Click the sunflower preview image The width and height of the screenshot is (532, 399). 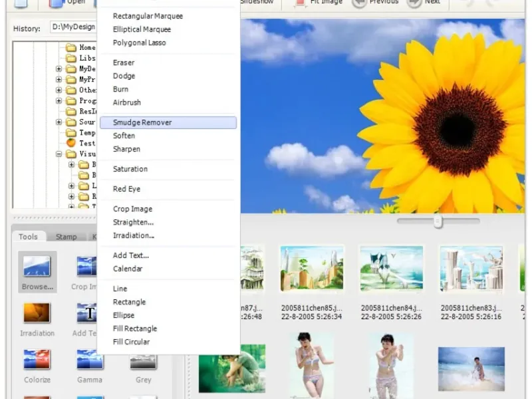pyautogui.click(x=383, y=116)
